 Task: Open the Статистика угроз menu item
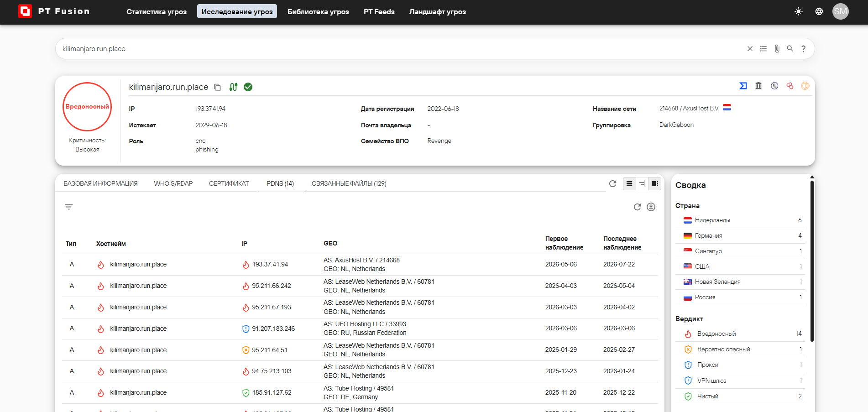click(x=157, y=11)
